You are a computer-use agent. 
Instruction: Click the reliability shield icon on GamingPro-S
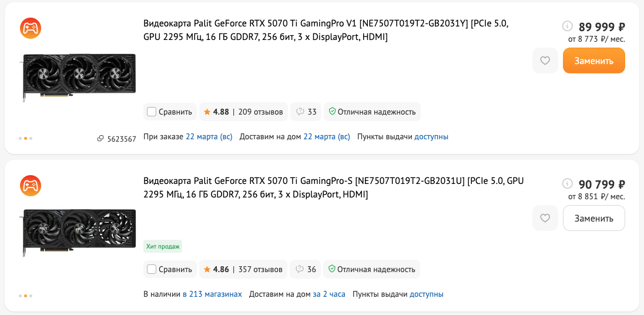click(x=332, y=269)
